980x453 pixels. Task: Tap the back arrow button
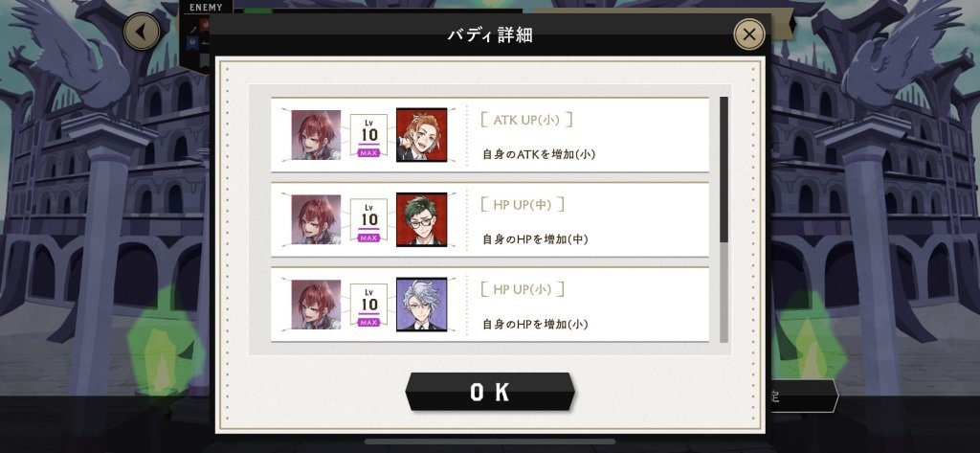click(142, 32)
